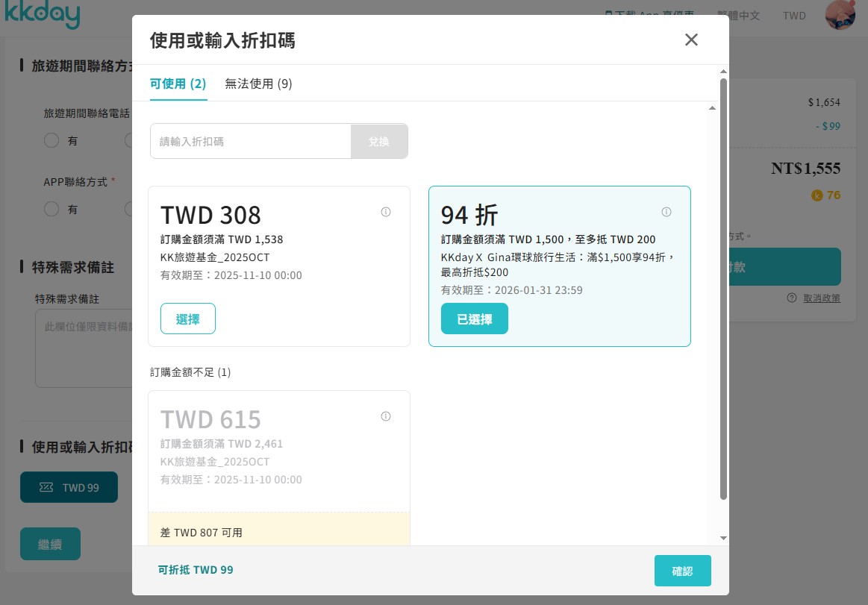The width and height of the screenshot is (868, 605).
Task: Open info icon on TWD 308 coupon
Action: tap(386, 212)
